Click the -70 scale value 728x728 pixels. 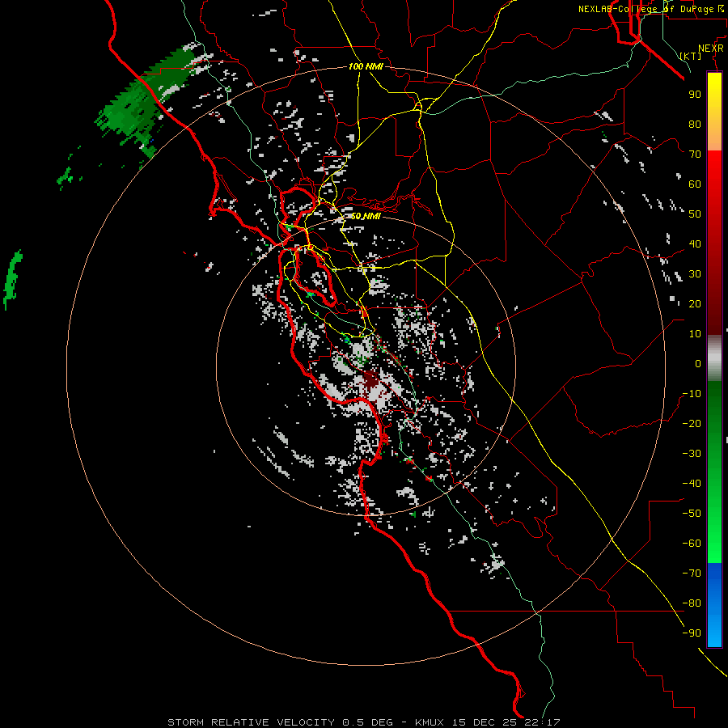[x=692, y=574]
